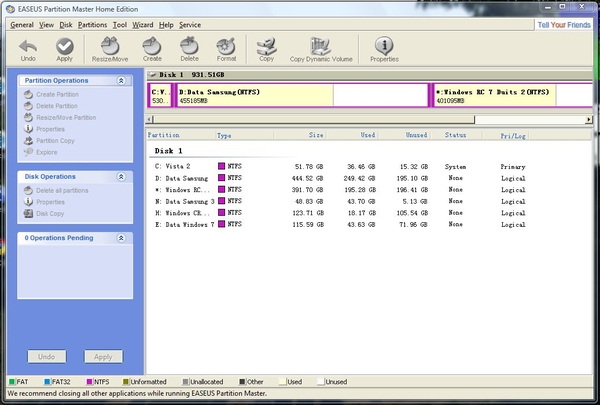Click the Delete partition toolbar icon

click(190, 46)
